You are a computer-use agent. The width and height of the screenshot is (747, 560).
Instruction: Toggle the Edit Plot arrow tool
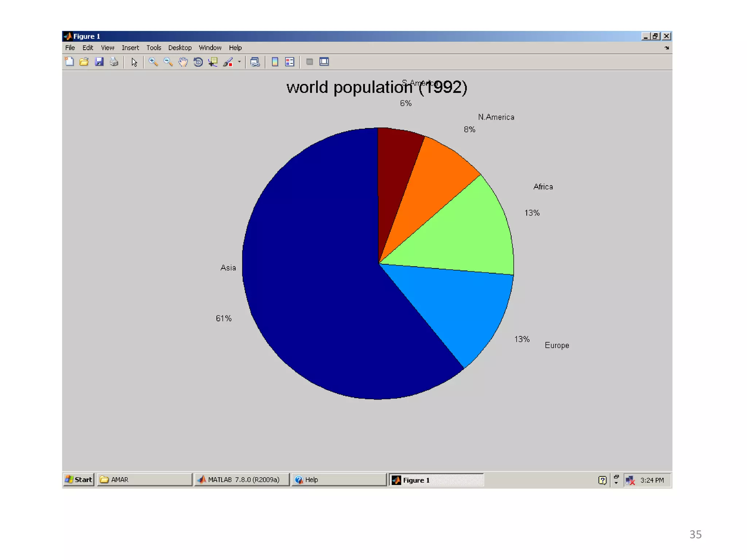point(134,62)
